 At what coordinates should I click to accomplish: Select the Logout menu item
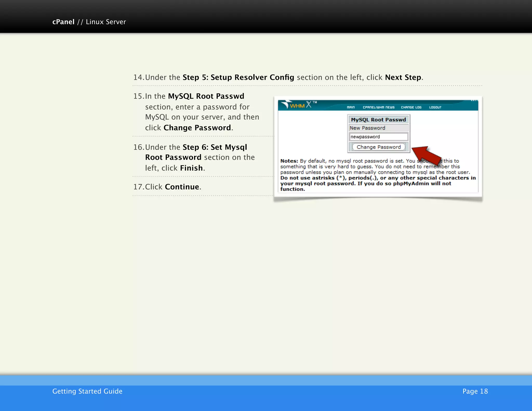(435, 107)
